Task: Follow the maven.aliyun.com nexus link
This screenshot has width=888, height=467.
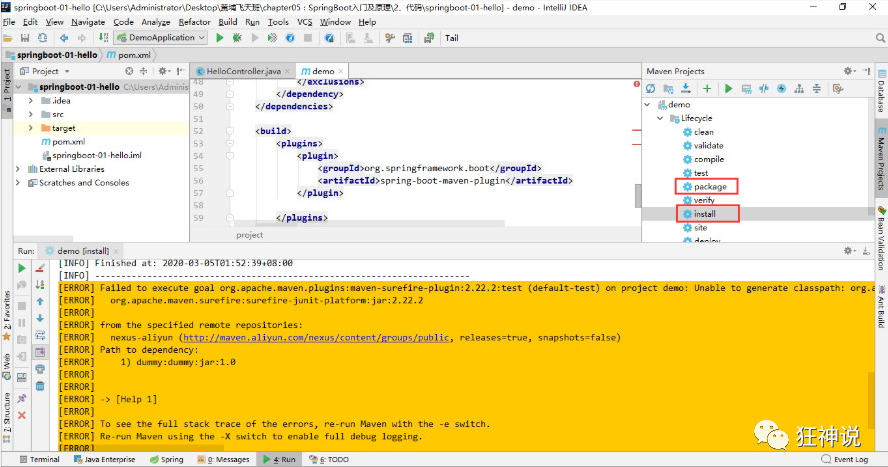Action: [x=316, y=337]
